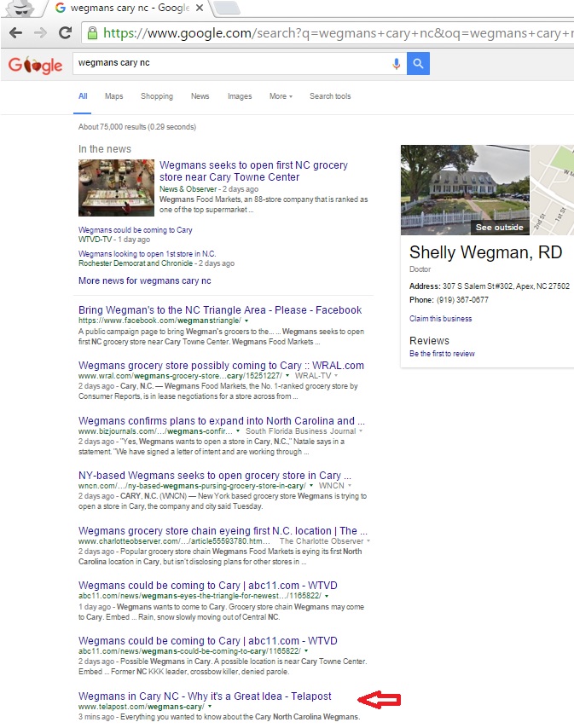Open 'Wegmans grocery store chain eyeing first N.C.' result
This screenshot has width=574, height=728.
click(223, 531)
